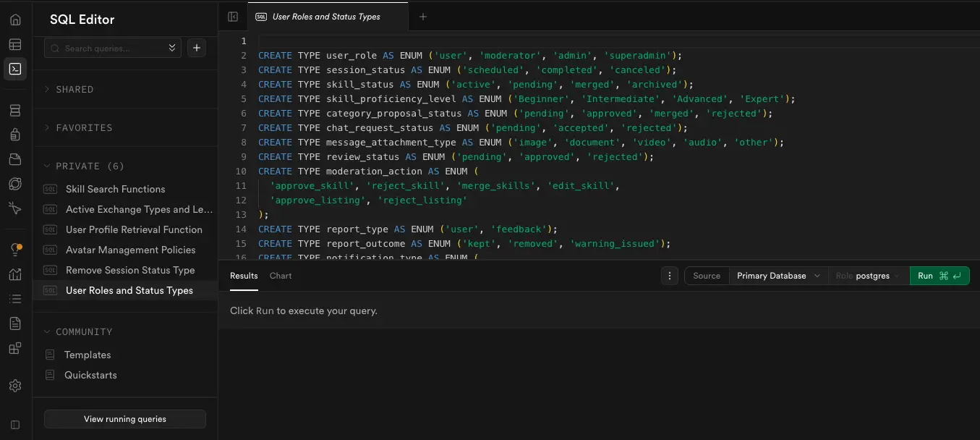Click the Templates document icon
The height and width of the screenshot is (440, 980).
tap(50, 355)
